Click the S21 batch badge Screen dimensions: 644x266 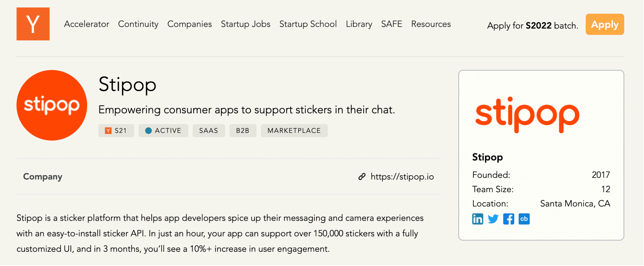click(116, 131)
